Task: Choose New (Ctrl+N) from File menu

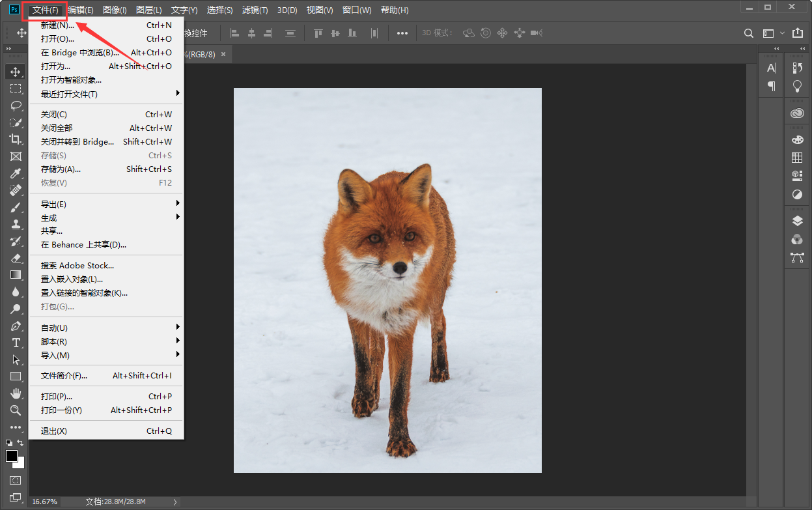Action: (107, 25)
